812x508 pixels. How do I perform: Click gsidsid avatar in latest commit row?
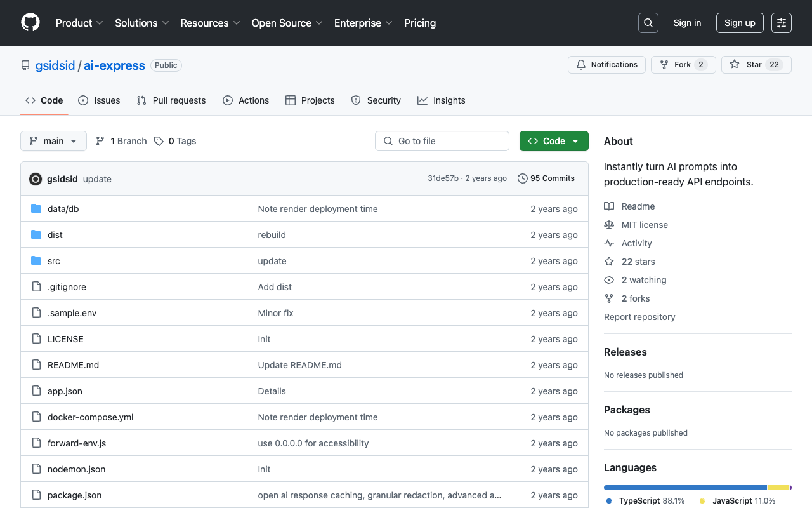(36, 179)
